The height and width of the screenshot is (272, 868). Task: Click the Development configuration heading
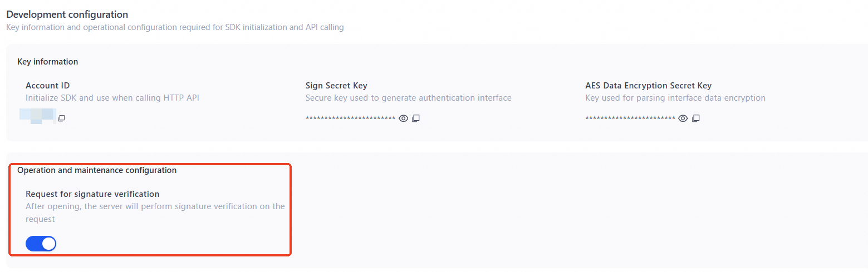point(67,14)
